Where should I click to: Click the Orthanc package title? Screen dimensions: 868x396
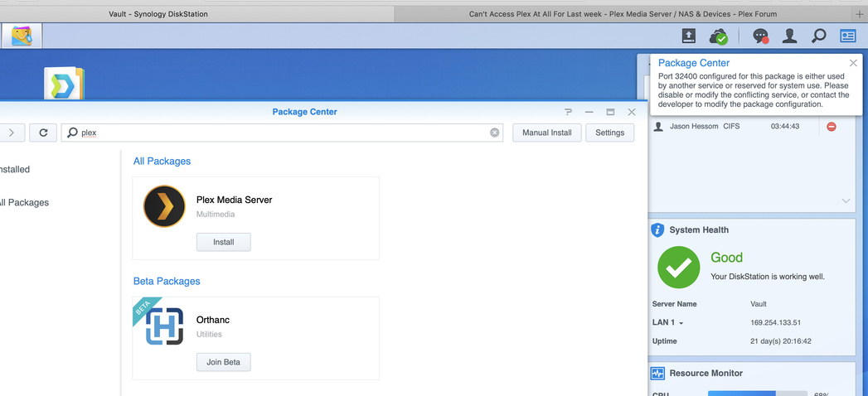click(212, 320)
